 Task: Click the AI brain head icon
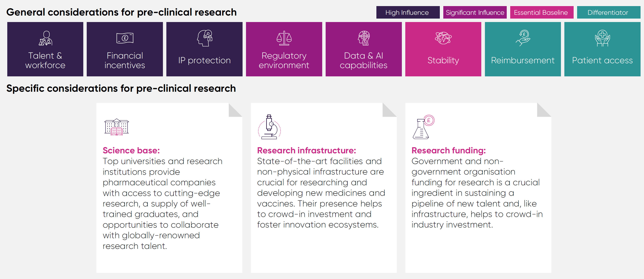pyautogui.click(x=364, y=38)
